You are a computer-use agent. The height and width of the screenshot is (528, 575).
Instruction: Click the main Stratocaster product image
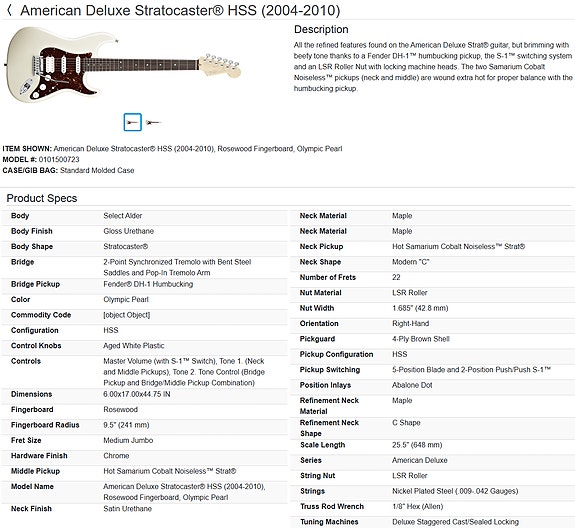123,65
